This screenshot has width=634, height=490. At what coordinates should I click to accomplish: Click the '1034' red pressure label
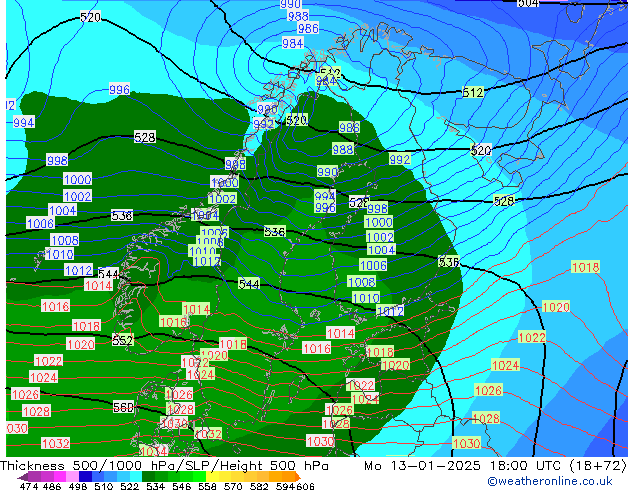[x=153, y=451]
